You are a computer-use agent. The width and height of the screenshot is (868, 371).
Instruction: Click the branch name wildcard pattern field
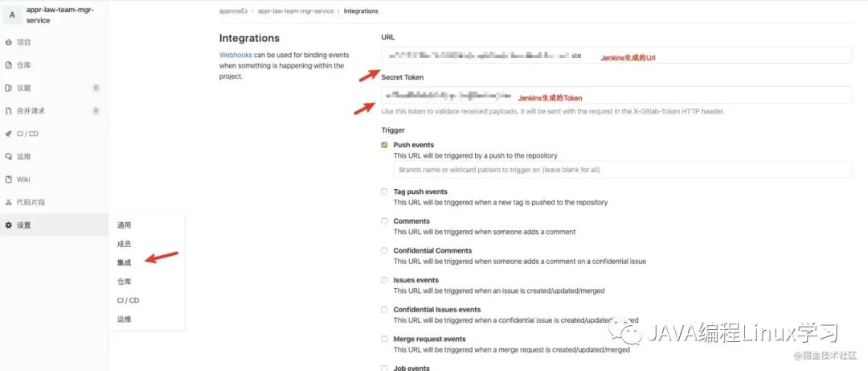click(623, 170)
